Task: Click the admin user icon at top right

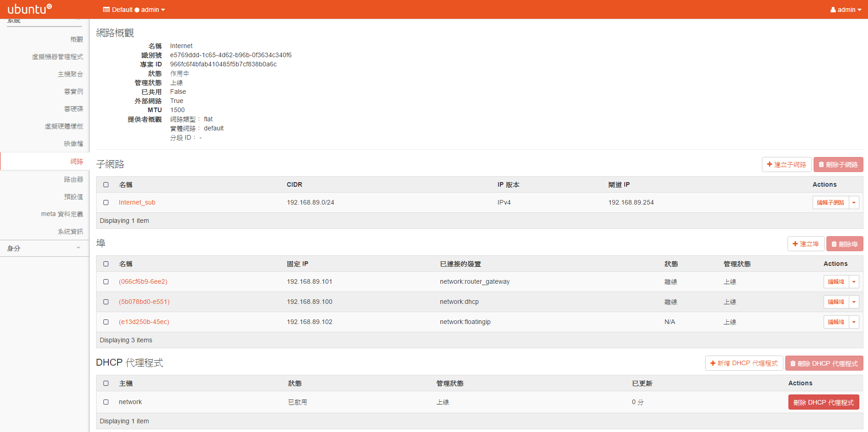Action: (833, 10)
